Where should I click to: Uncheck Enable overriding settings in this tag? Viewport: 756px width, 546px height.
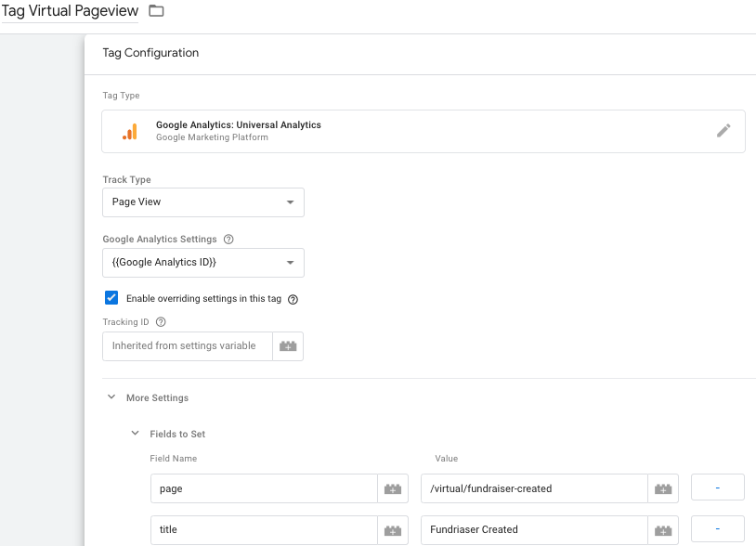pos(111,298)
